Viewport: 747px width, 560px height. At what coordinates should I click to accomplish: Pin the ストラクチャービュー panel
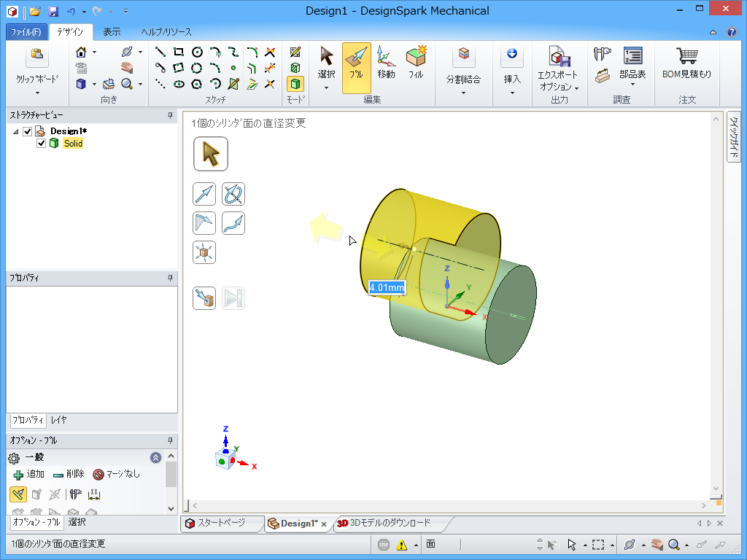coord(170,115)
